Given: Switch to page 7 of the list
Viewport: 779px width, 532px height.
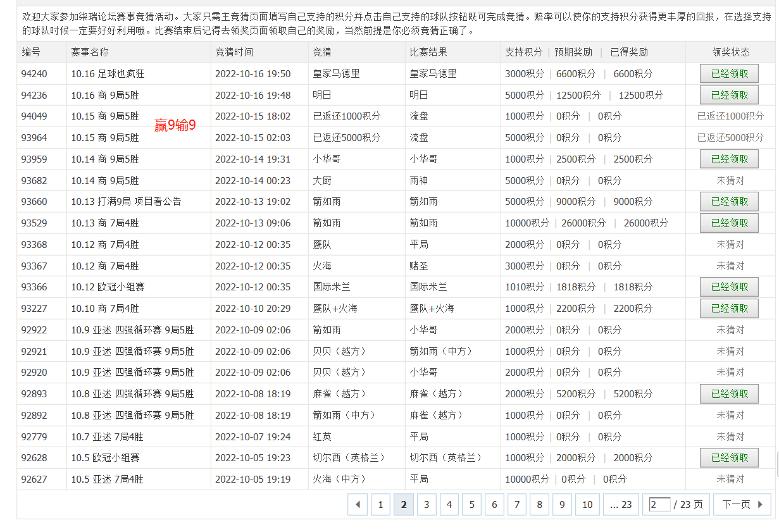Looking at the screenshot, I should click(x=517, y=505).
